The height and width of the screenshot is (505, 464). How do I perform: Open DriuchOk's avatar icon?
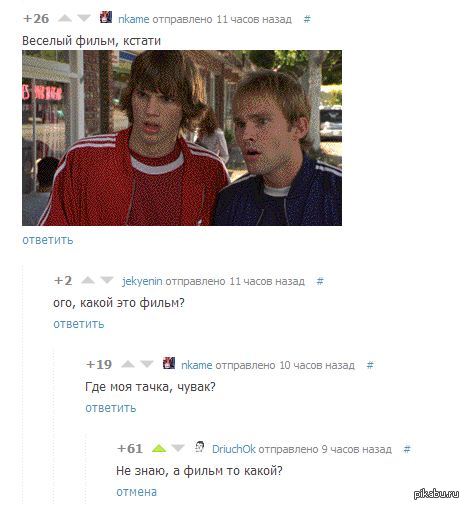pos(200,447)
